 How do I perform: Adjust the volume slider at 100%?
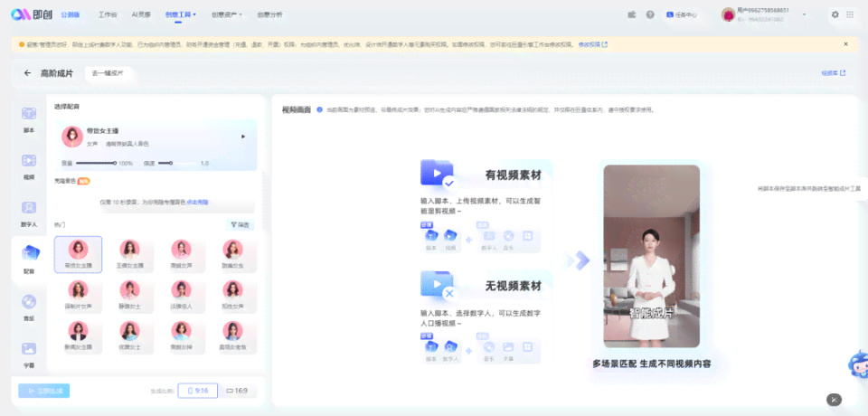pos(96,163)
